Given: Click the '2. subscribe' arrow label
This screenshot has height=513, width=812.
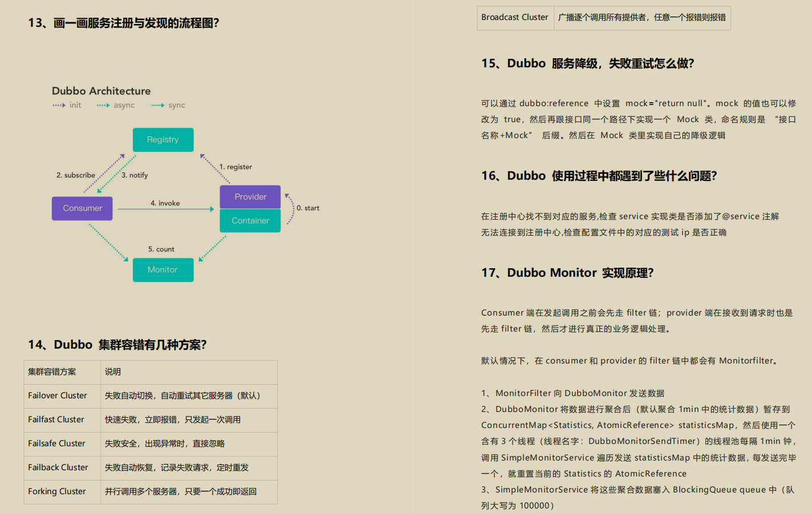Looking at the screenshot, I should point(76,175).
